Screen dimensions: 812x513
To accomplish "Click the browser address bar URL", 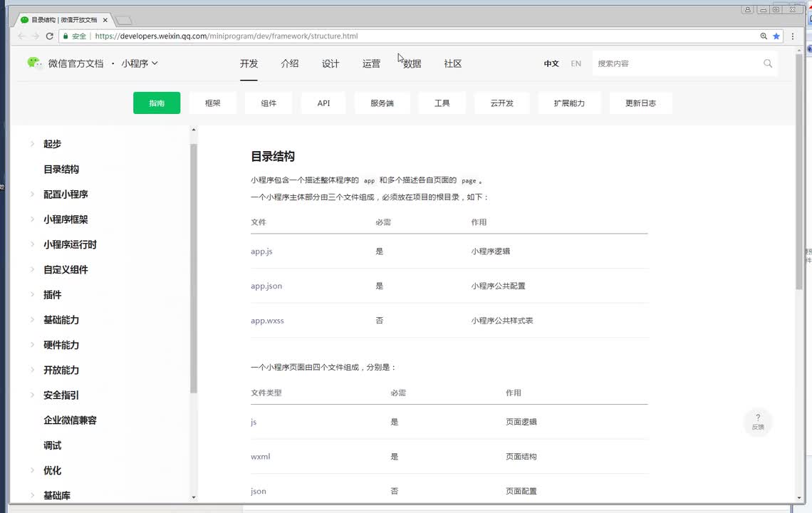I will point(227,36).
